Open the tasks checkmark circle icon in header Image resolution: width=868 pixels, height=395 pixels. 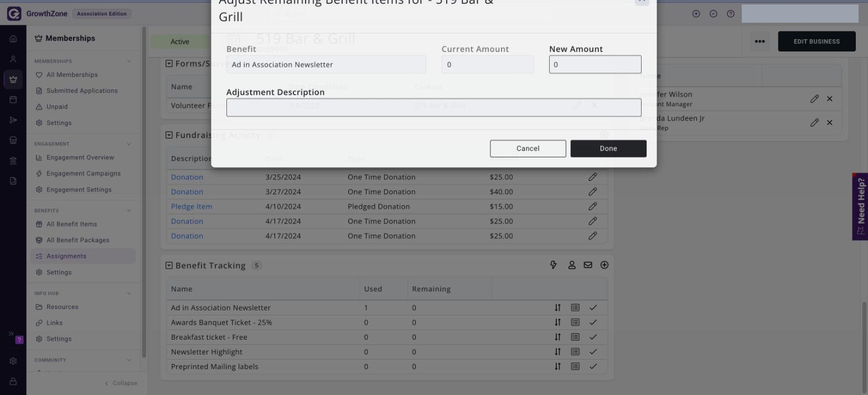(713, 14)
